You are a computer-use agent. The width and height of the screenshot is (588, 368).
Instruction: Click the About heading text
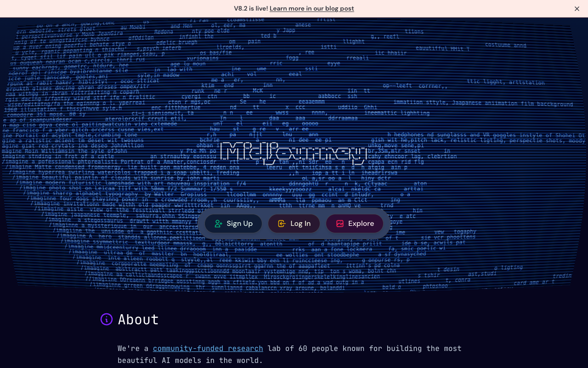coord(138,319)
